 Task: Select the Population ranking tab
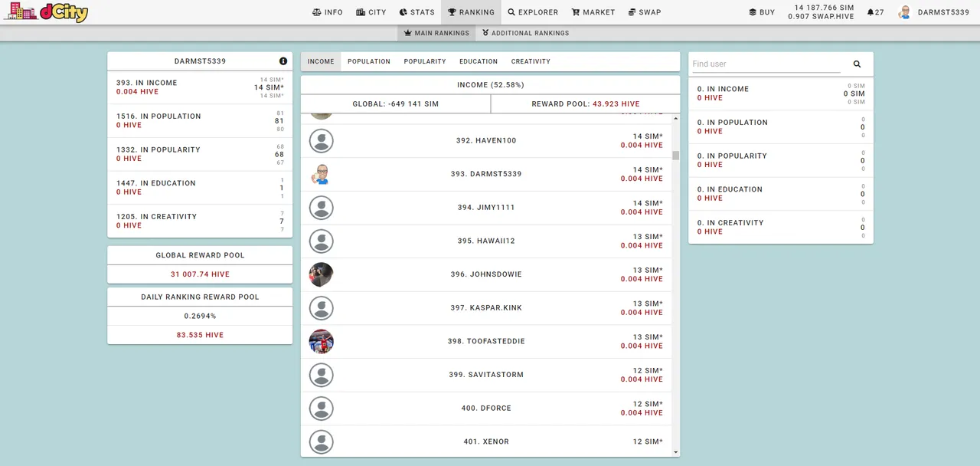369,61
